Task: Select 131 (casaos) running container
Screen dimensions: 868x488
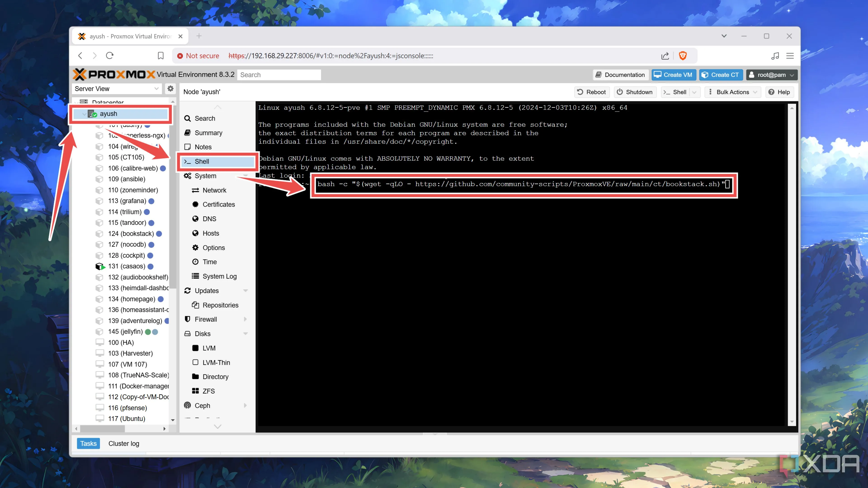Action: pos(126,266)
